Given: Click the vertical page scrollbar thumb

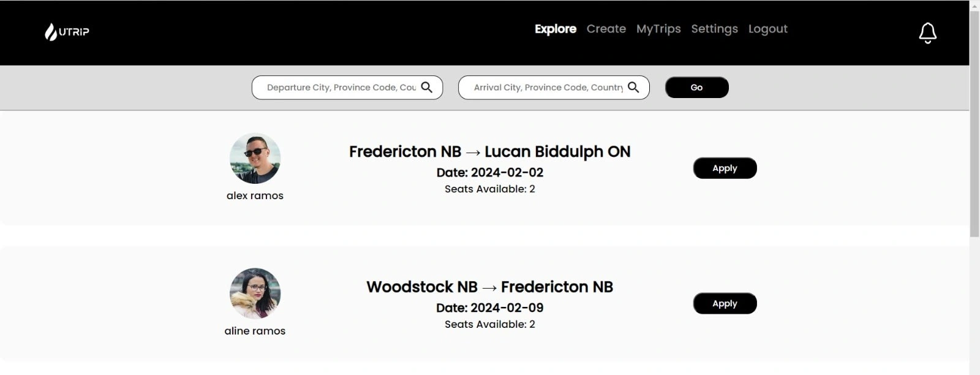Looking at the screenshot, I should click(x=974, y=124).
